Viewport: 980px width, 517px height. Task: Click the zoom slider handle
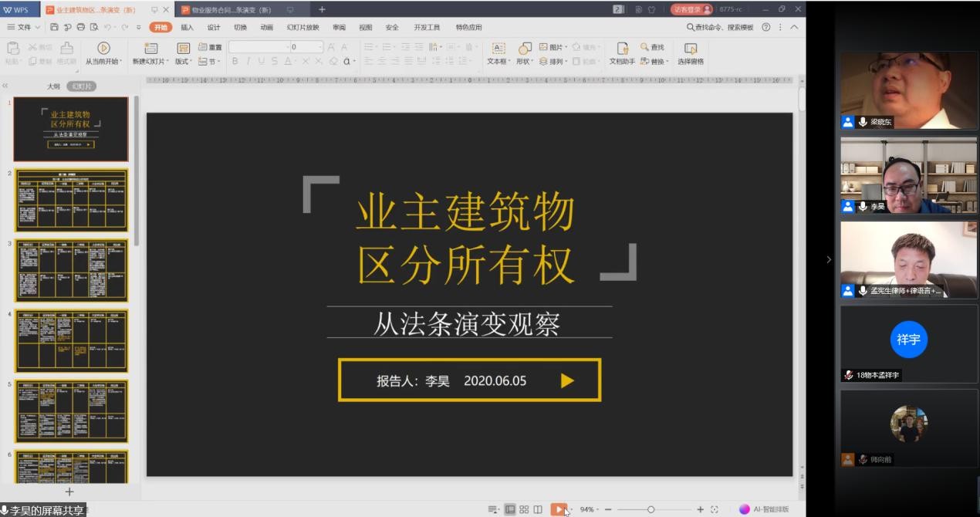(x=651, y=509)
